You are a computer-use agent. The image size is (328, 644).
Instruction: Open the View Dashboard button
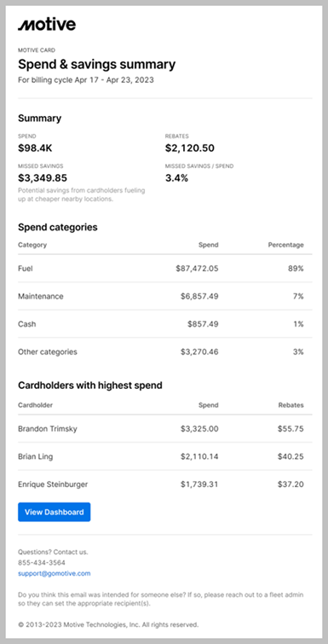(55, 512)
